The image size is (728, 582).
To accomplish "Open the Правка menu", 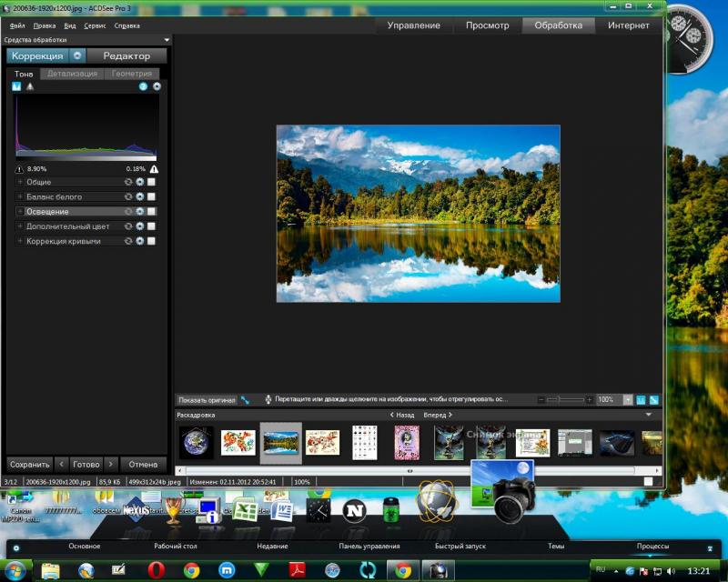I will [45, 26].
